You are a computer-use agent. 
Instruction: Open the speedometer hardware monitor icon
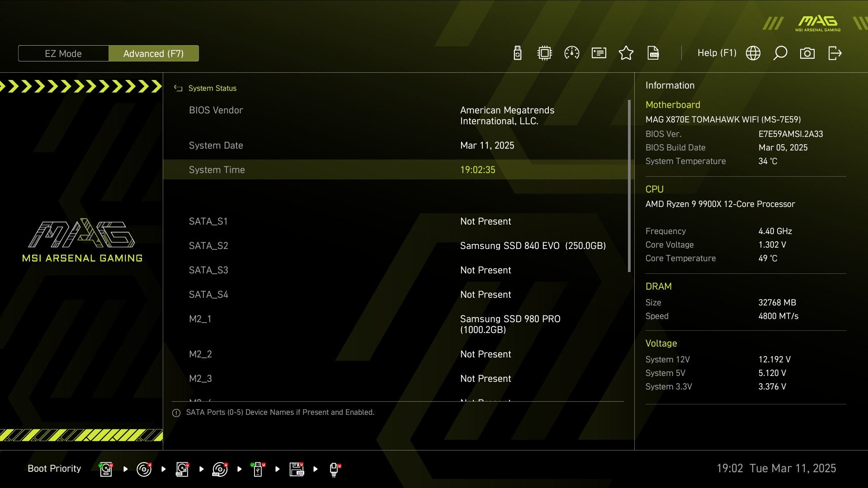(572, 53)
